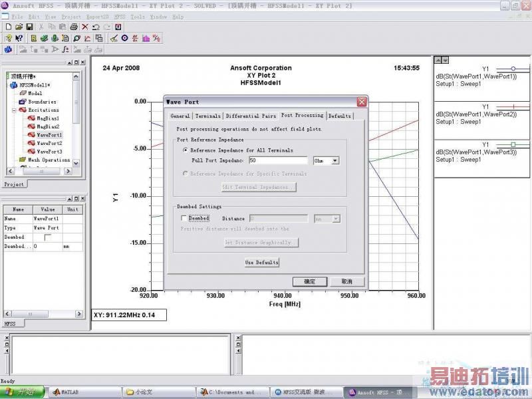Click WavePort1,WavePort1 legend entry
Image resolution: width=532 pixels, height=399 pixels.
tap(481, 76)
